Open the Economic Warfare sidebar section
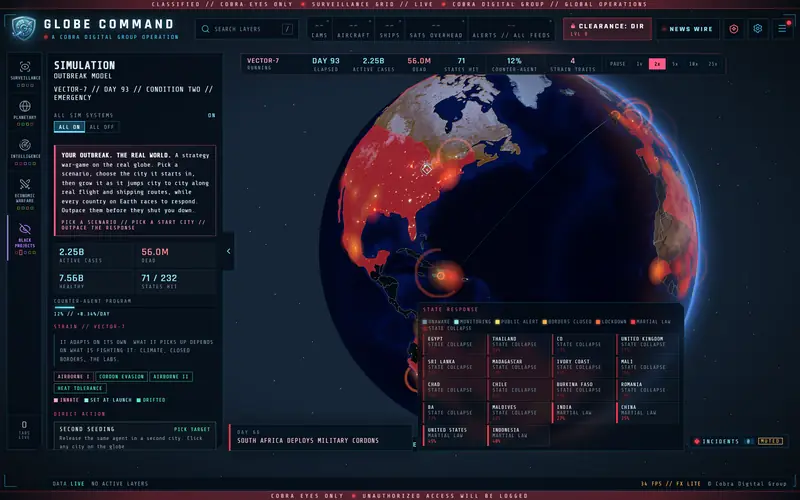This screenshot has width=800, height=500. pyautogui.click(x=25, y=192)
